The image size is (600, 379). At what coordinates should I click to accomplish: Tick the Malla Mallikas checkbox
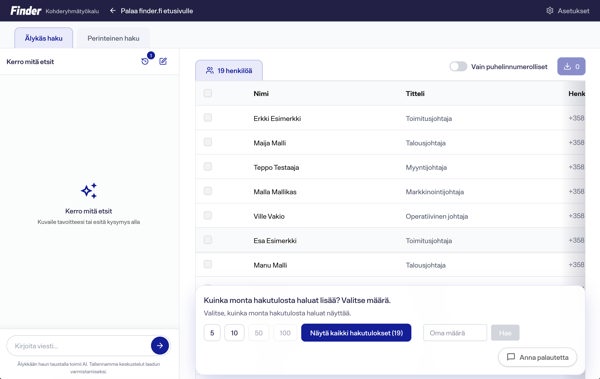208,191
